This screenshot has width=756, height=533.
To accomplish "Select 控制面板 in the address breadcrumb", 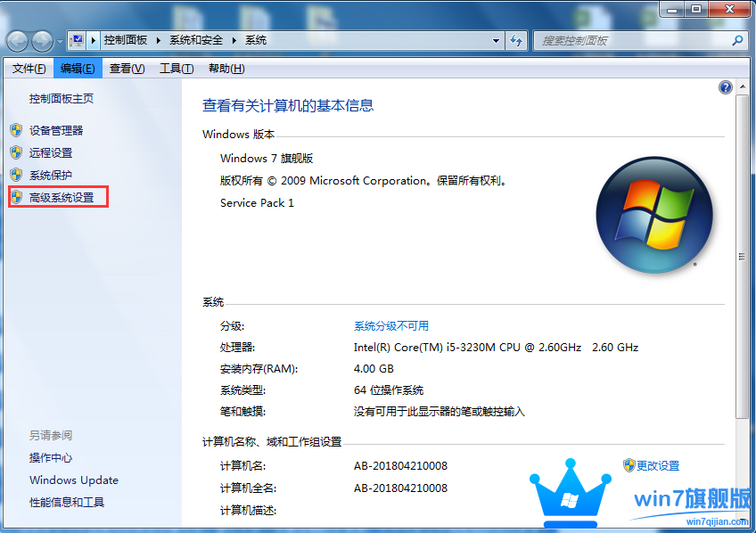I will tap(126, 40).
